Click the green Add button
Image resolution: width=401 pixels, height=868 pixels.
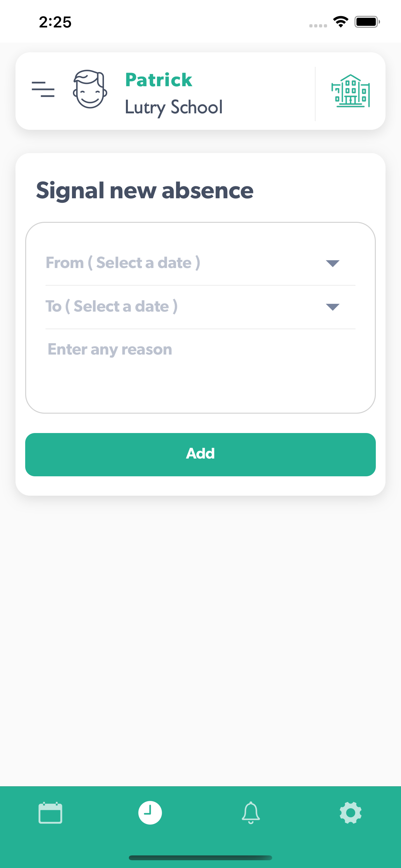(x=200, y=454)
